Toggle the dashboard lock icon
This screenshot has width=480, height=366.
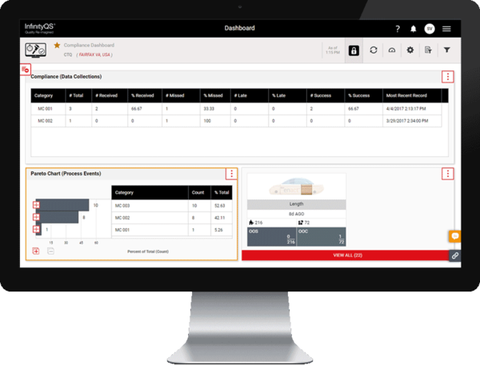pos(354,50)
